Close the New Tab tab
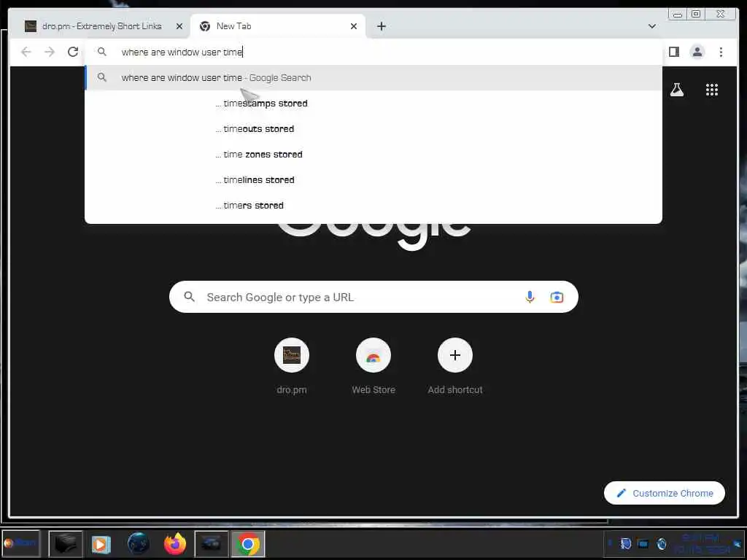The height and width of the screenshot is (560, 747). point(354,26)
